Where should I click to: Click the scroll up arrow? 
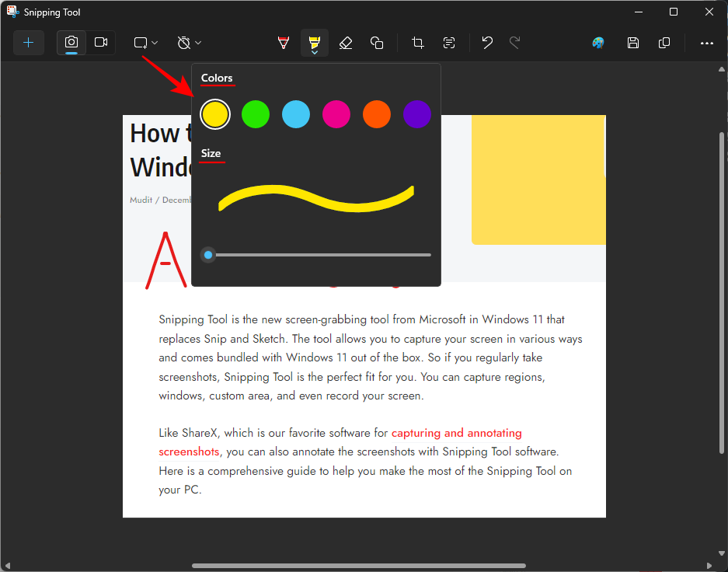click(x=722, y=69)
